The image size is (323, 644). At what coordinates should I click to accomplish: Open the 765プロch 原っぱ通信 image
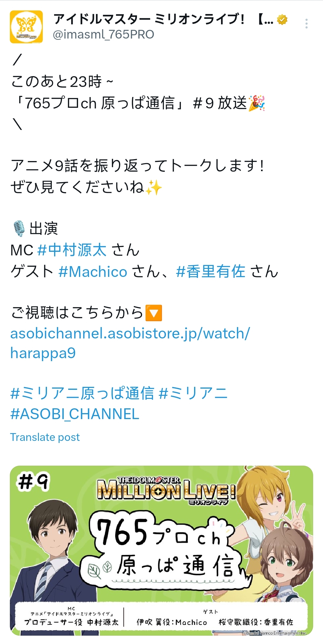(x=161, y=550)
